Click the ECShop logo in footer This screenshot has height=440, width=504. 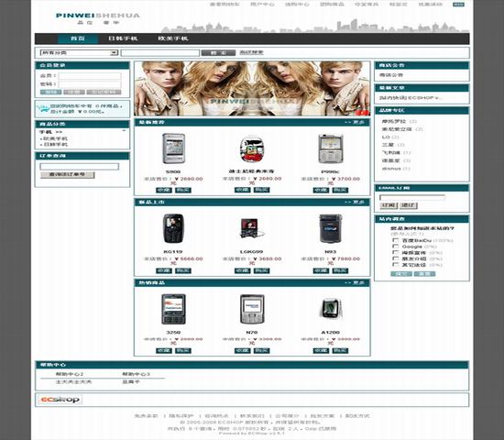tap(60, 400)
